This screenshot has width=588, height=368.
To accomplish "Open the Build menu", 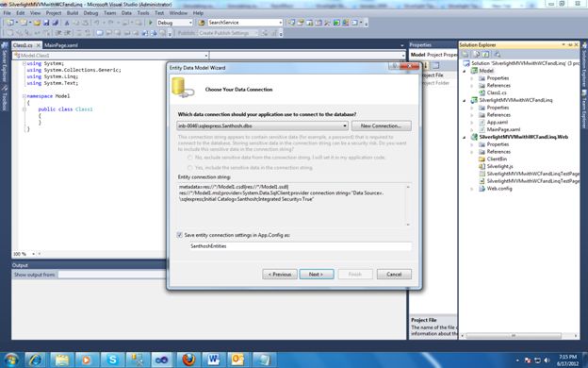I will click(73, 13).
